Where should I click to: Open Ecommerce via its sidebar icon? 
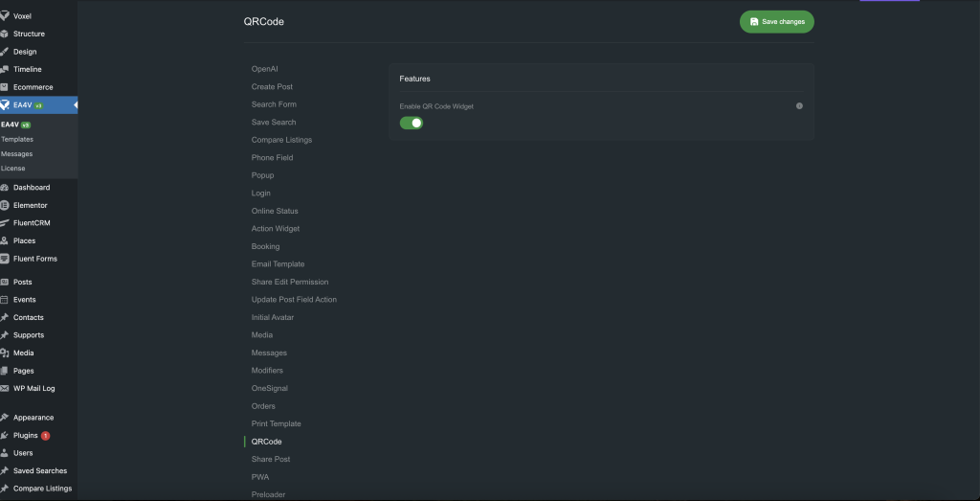coord(5,87)
